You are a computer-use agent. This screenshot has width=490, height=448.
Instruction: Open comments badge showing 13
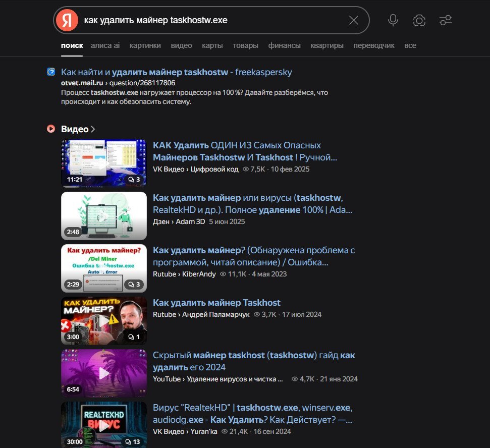[x=133, y=442]
